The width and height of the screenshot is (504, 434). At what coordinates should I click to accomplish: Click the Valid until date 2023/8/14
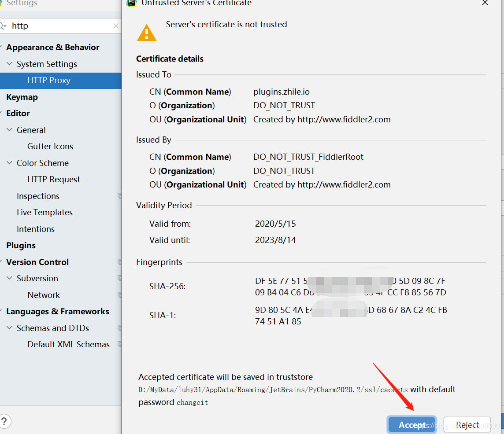[x=275, y=240]
